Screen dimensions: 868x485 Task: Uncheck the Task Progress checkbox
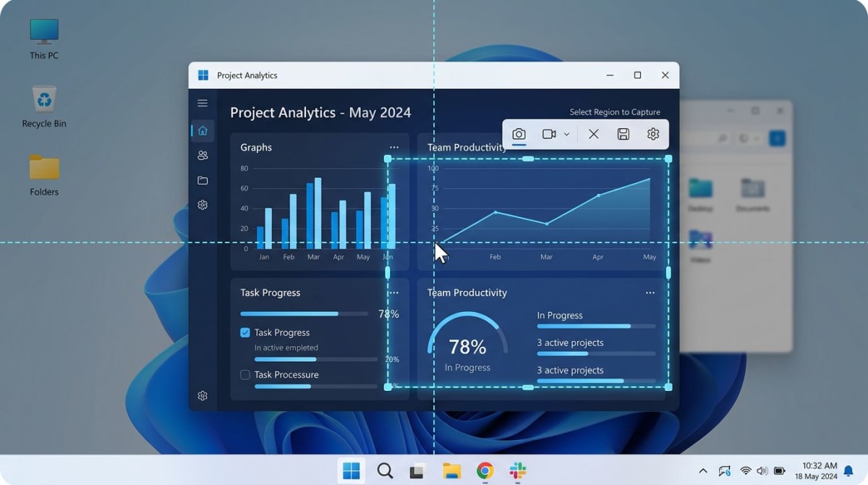(x=245, y=332)
